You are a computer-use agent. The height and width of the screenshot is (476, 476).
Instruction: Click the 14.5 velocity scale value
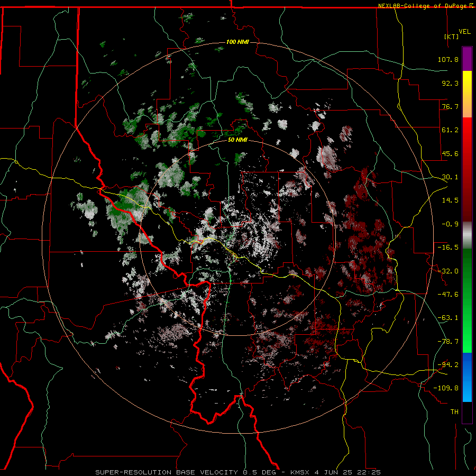(x=450, y=200)
